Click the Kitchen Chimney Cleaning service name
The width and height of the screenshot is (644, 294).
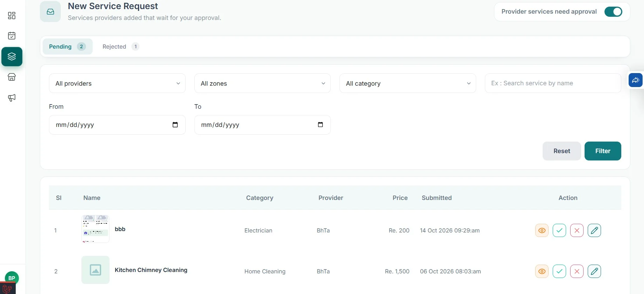coord(151,270)
